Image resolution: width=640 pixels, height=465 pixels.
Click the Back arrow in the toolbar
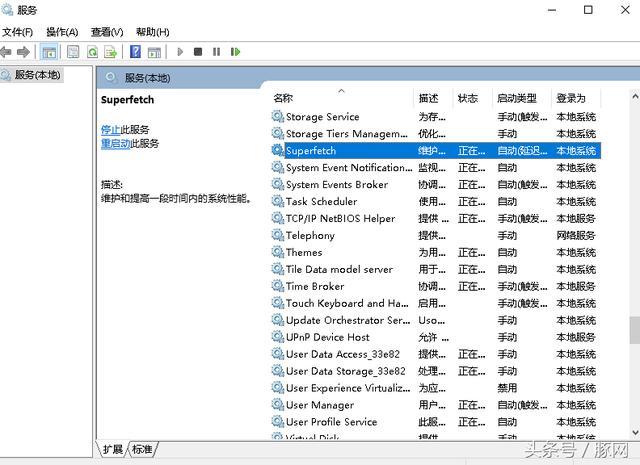[7, 51]
